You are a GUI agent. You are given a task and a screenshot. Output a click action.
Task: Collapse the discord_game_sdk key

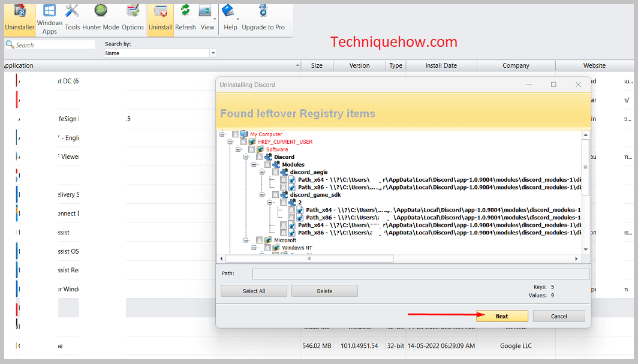[262, 195]
